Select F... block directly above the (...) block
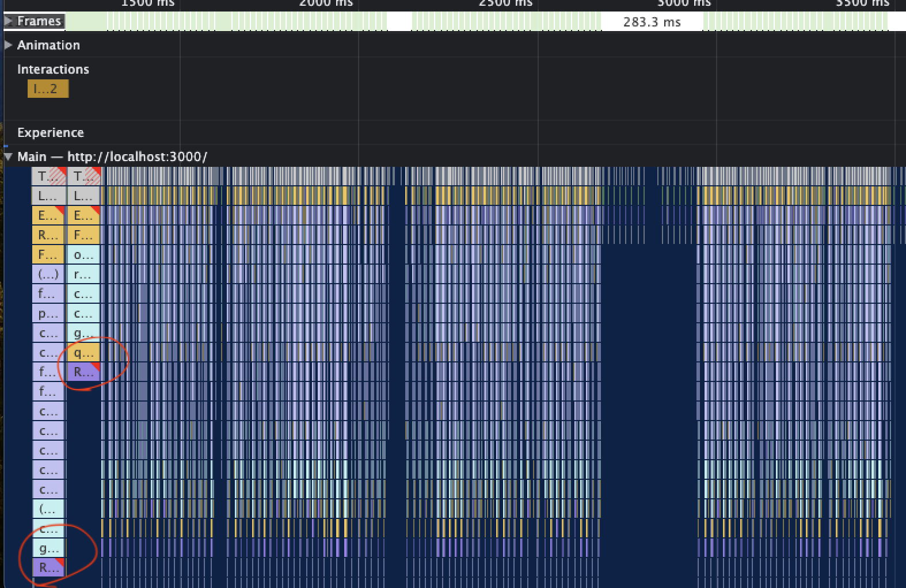906x588 pixels. (x=48, y=254)
